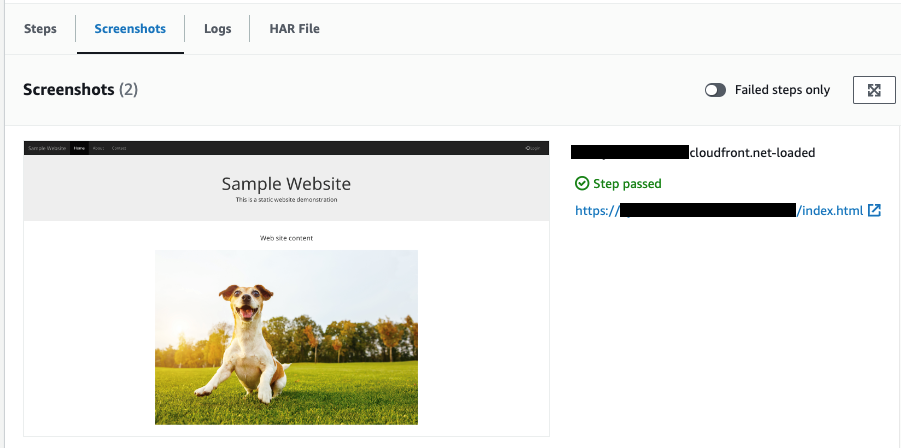Expand screenshots to full screen
Viewport: 901px width, 448px height.
(x=874, y=90)
